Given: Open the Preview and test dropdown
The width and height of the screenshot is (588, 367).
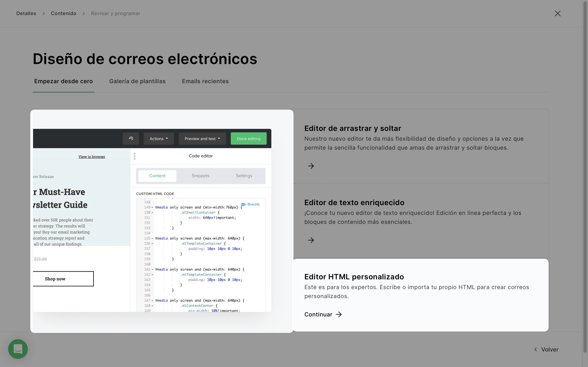Looking at the screenshot, I should pos(202,139).
